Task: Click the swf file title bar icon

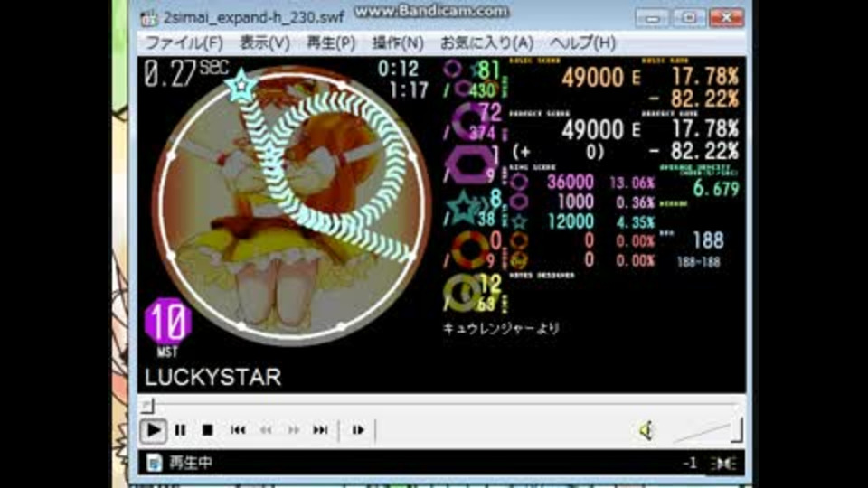Action: tap(149, 18)
